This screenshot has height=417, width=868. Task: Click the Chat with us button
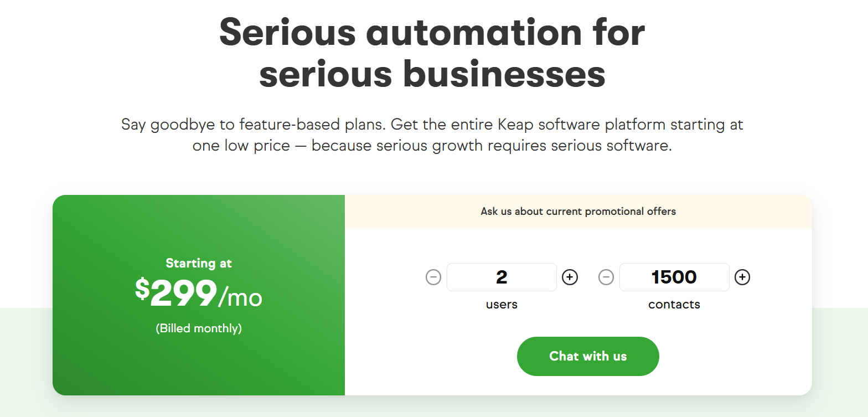click(588, 356)
